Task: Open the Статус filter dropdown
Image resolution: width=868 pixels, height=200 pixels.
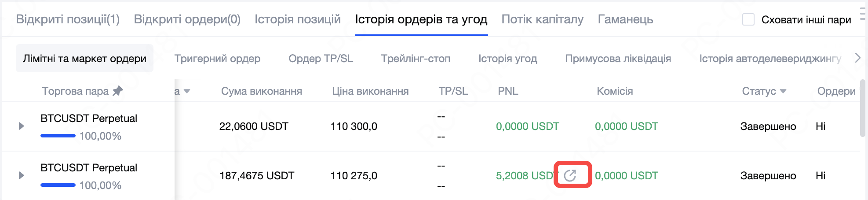Action: (x=783, y=91)
